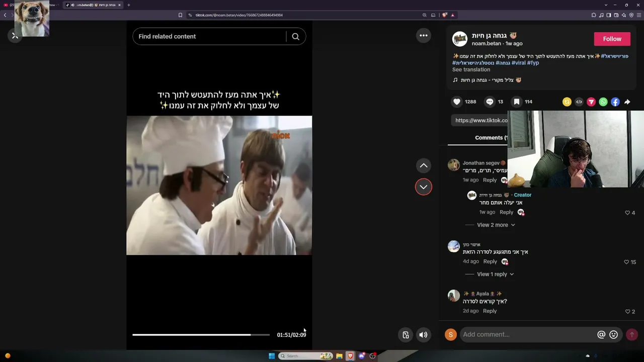The image size is (644, 362).
Task: Open the browser tab list dropdown
Action: click(606, 5)
